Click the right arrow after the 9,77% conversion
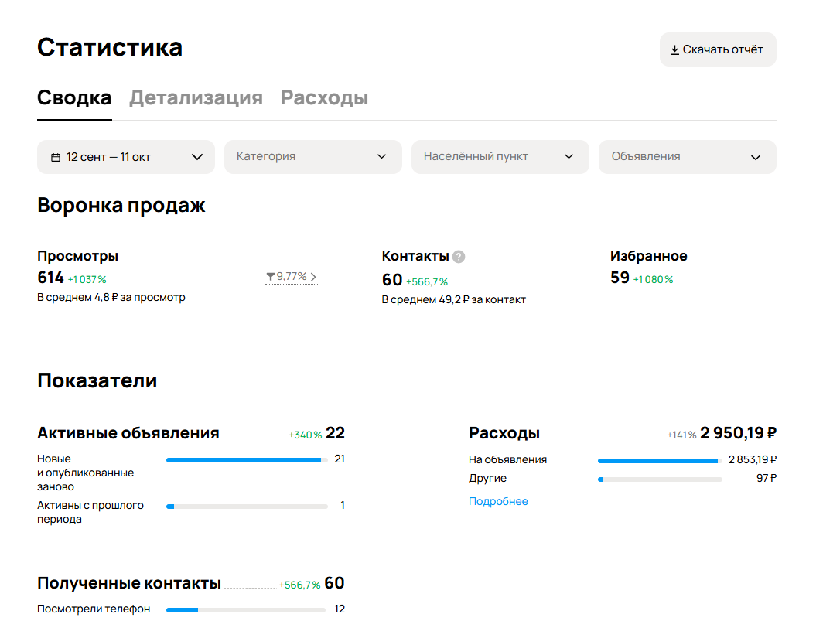This screenshot has width=840, height=621. (313, 277)
